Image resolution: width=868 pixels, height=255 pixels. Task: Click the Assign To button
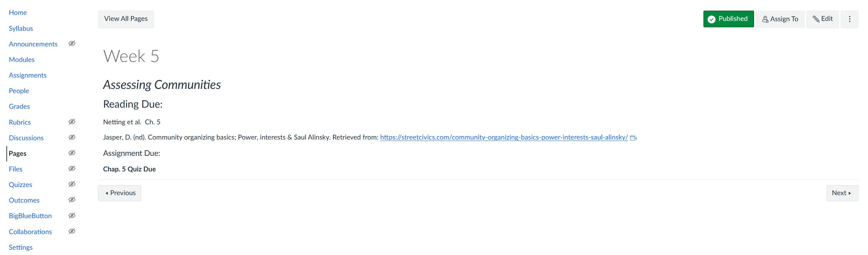click(x=780, y=19)
